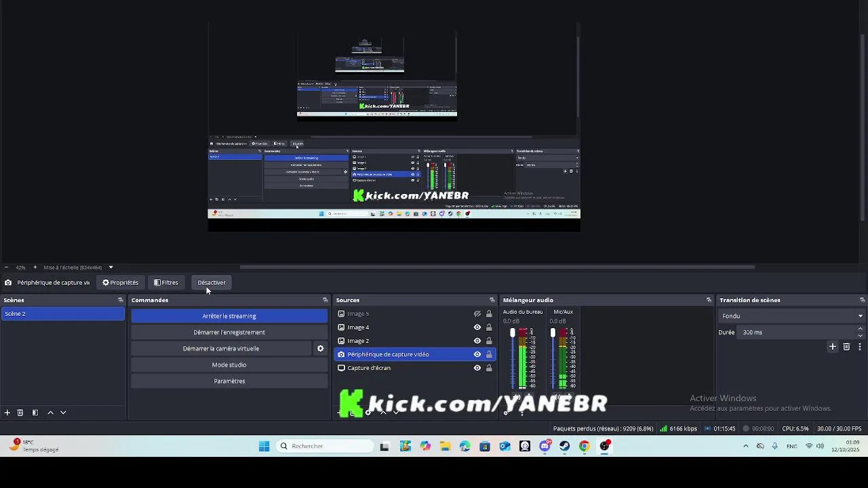The width and height of the screenshot is (868, 488).
Task: Open the Windows Start menu
Action: coord(264,446)
